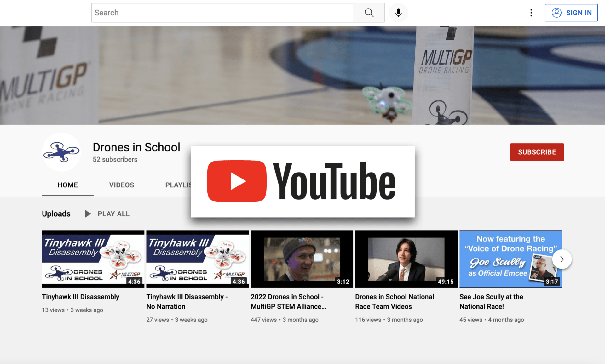Click the Drones in School channel name

point(136,147)
